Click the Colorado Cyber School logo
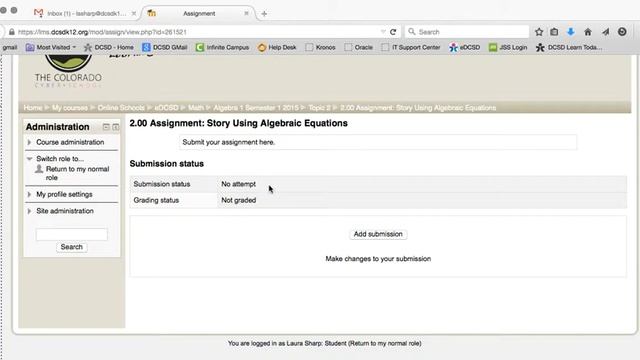 coord(68,72)
